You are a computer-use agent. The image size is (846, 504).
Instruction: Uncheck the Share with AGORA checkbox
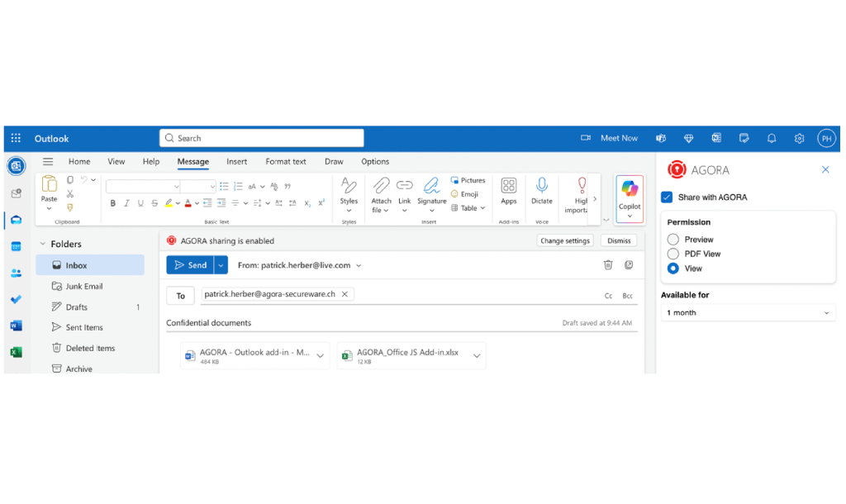pos(666,197)
